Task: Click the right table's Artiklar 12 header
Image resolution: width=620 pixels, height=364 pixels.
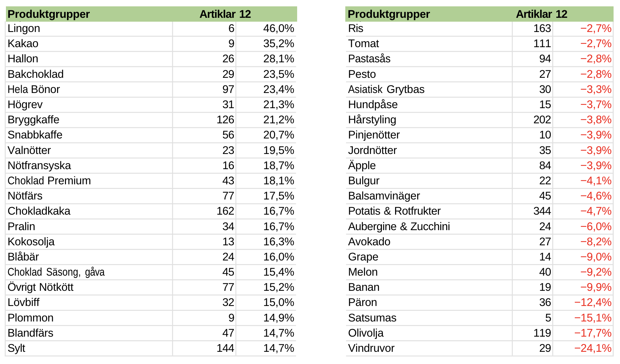Action: (x=541, y=14)
